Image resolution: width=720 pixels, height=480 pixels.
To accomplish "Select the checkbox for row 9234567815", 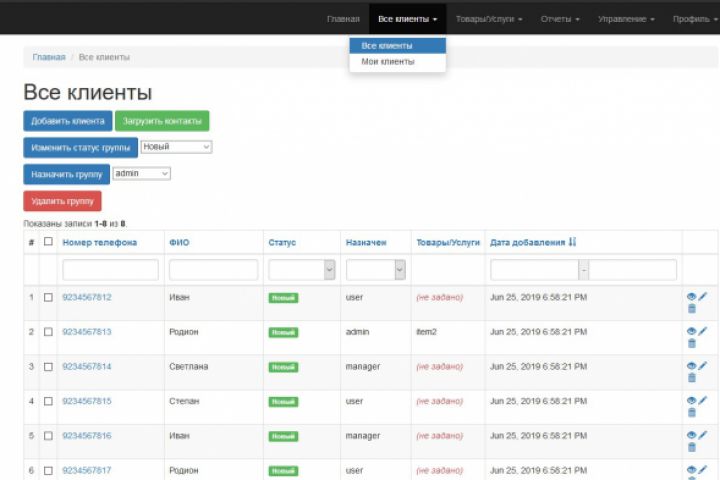I will tap(48, 401).
